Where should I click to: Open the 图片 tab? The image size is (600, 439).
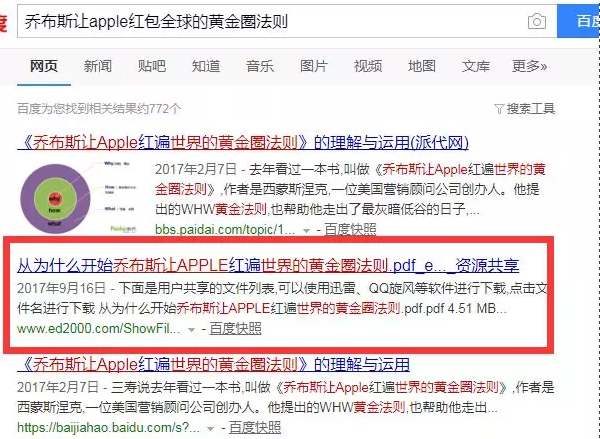pyautogui.click(x=314, y=66)
